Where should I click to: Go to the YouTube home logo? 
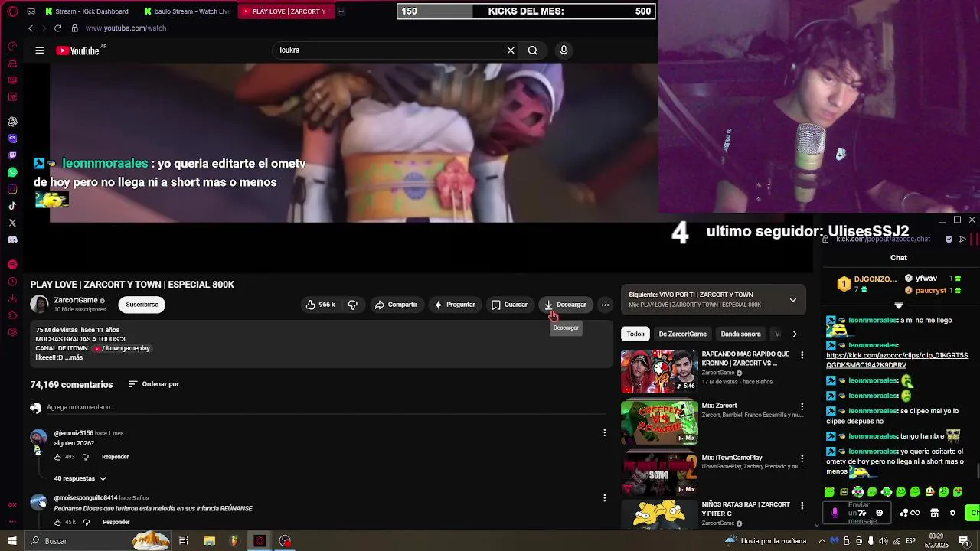click(78, 51)
